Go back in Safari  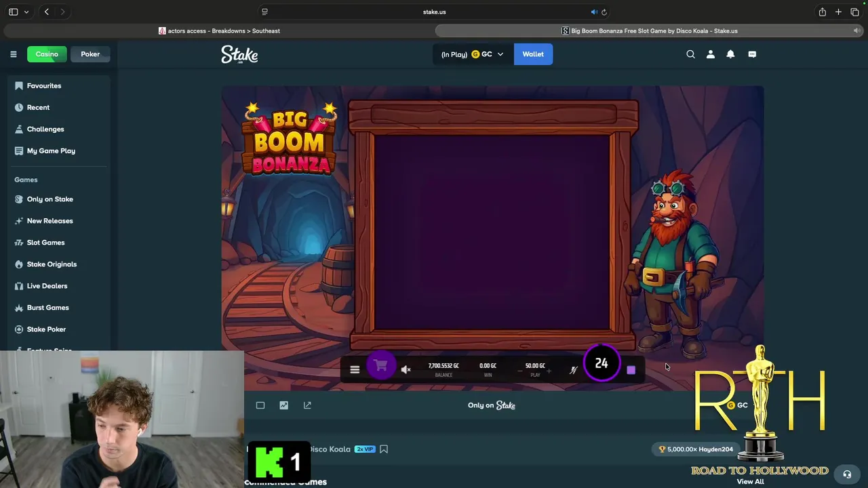point(46,12)
